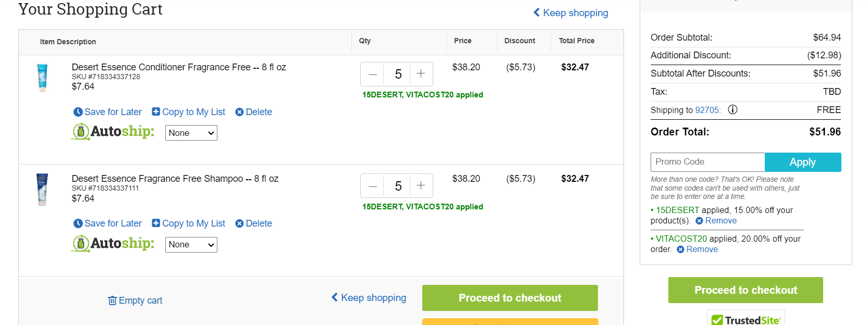868x325 pixels.
Task: Empty the cart using the trash icon
Action: tap(135, 301)
